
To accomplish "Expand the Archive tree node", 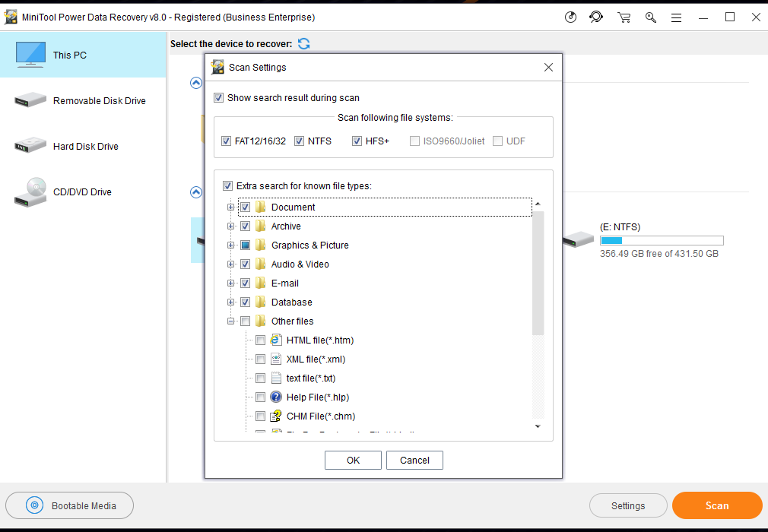I will [230, 226].
